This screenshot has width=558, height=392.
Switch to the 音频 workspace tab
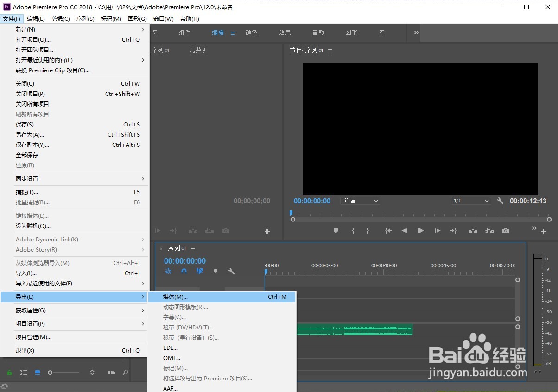click(318, 32)
